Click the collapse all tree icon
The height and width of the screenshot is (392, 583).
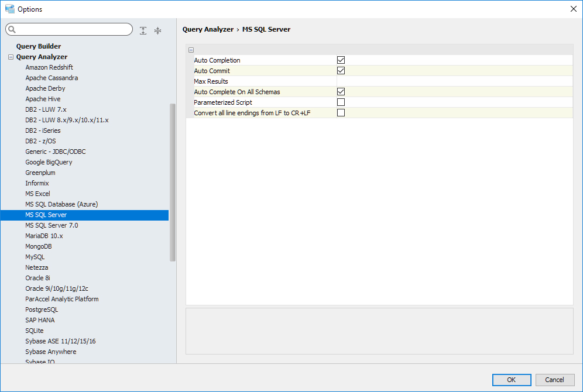pyautogui.click(x=157, y=30)
